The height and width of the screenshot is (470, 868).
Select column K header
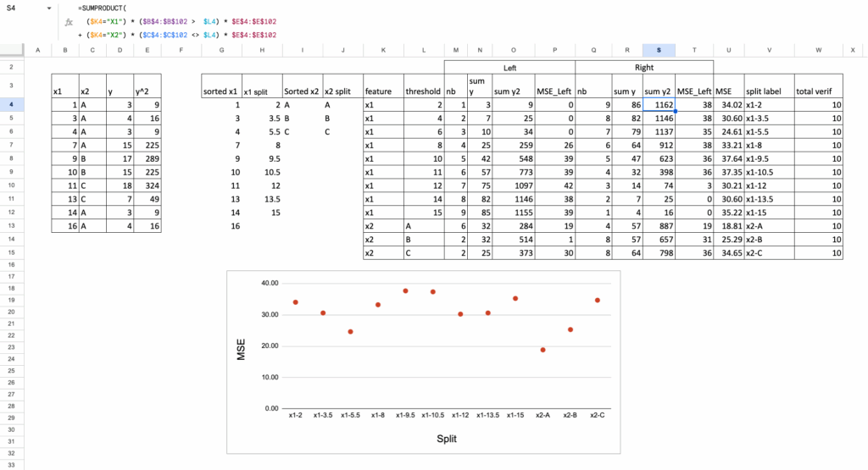click(383, 51)
